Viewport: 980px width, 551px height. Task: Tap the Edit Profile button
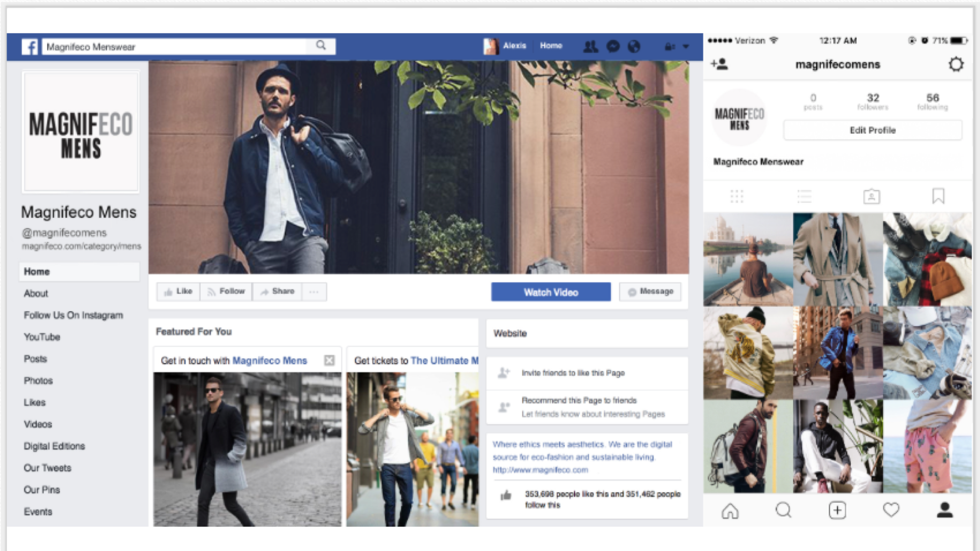(873, 130)
